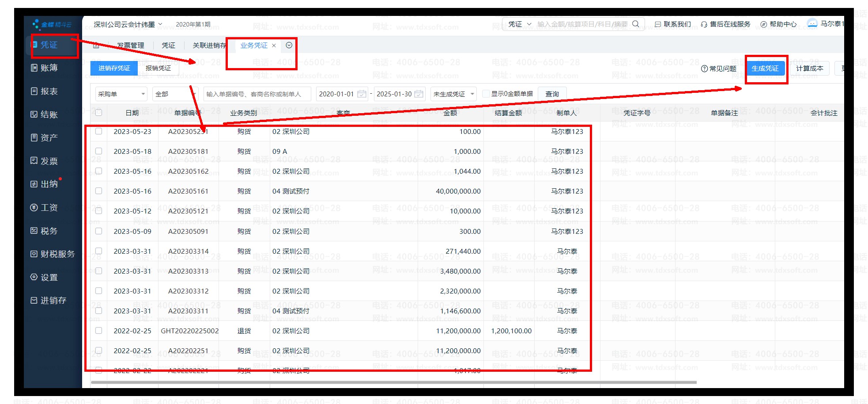Click the search magnifier icon
The width and height of the screenshot is (868, 404).
636,24
